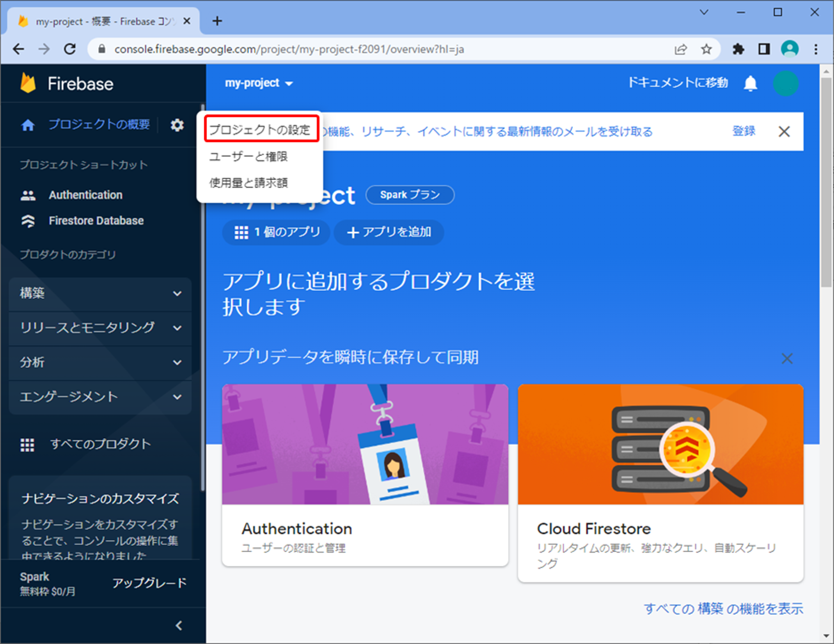Screen dimensions: 834x644
Task: Click the browser forward arrow
Action: [x=44, y=49]
